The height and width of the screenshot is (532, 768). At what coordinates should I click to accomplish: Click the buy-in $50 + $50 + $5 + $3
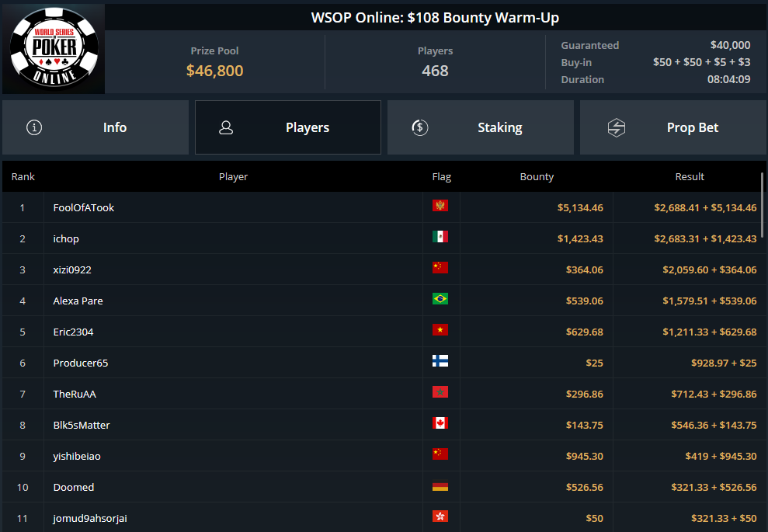(701, 62)
